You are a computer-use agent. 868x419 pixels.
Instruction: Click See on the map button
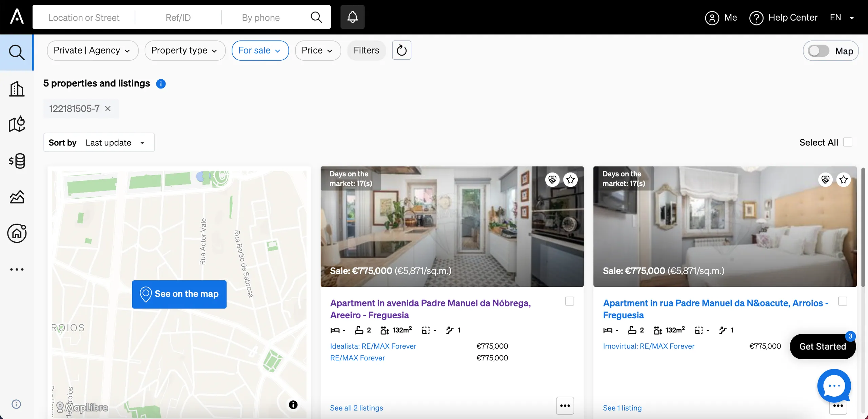[179, 294]
